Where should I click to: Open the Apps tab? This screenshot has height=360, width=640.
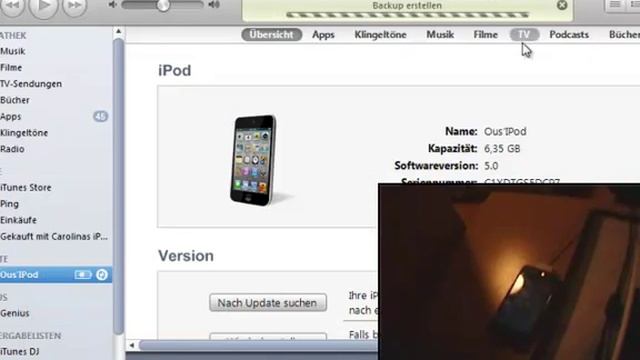[x=323, y=35]
